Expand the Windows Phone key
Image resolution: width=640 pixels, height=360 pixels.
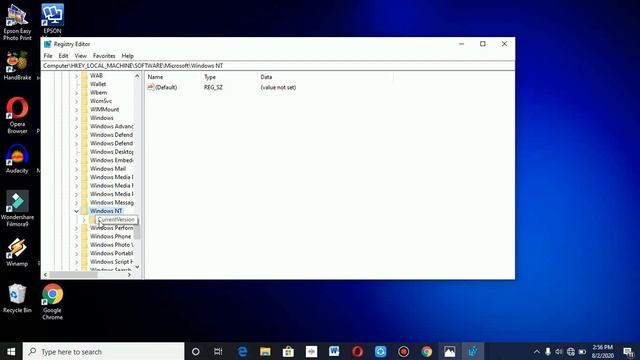click(x=76, y=237)
